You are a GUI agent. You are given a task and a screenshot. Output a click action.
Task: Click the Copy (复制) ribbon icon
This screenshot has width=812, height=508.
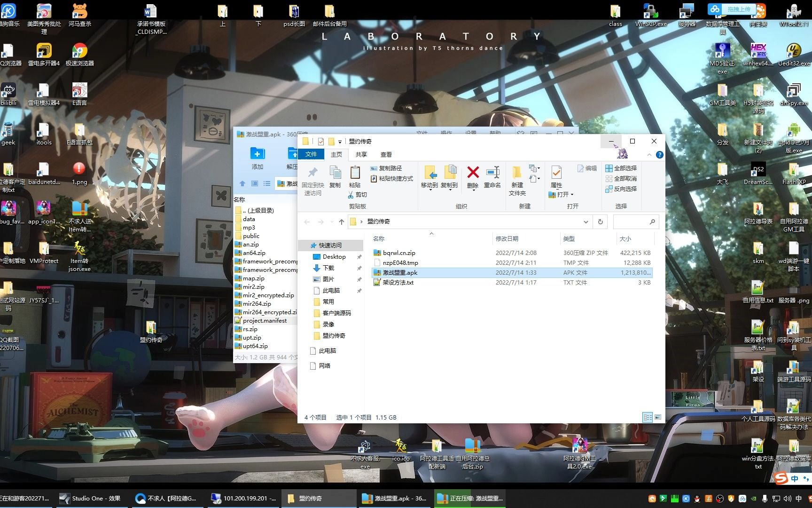click(x=335, y=177)
